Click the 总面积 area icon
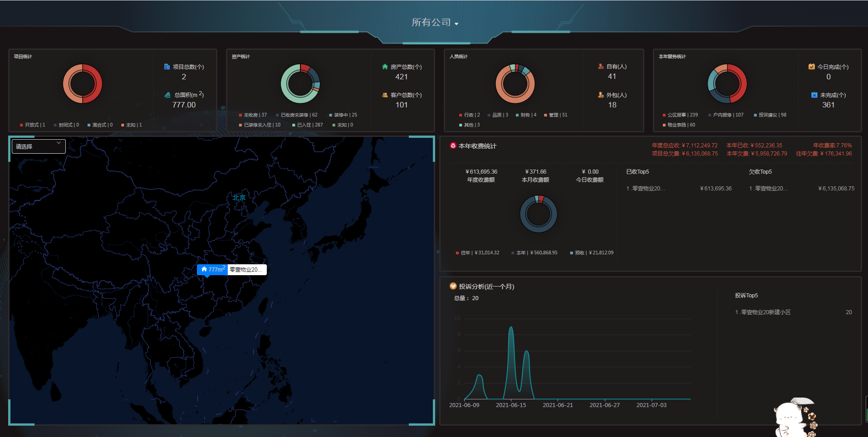Screen dimensions: 868x437 tap(167, 95)
